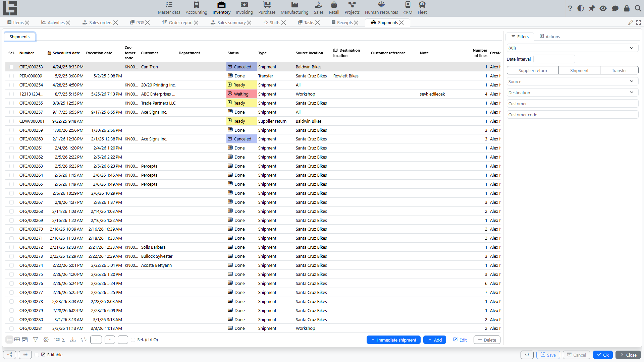Open the chat bubble icon

pyautogui.click(x=615, y=8)
